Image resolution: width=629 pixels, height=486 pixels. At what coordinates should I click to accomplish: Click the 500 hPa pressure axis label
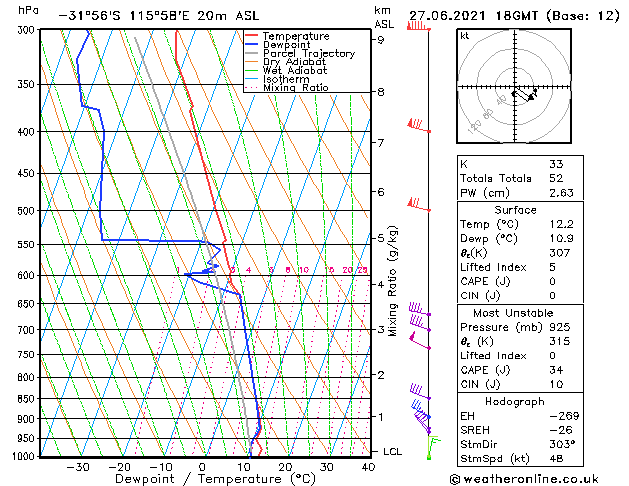(26, 211)
